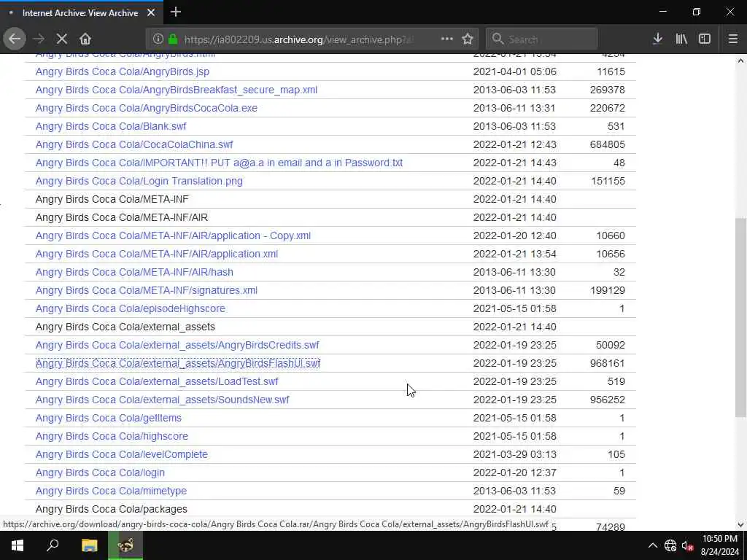The height and width of the screenshot is (560, 747).
Task: Click the size value 684805
Action: pyautogui.click(x=607, y=144)
